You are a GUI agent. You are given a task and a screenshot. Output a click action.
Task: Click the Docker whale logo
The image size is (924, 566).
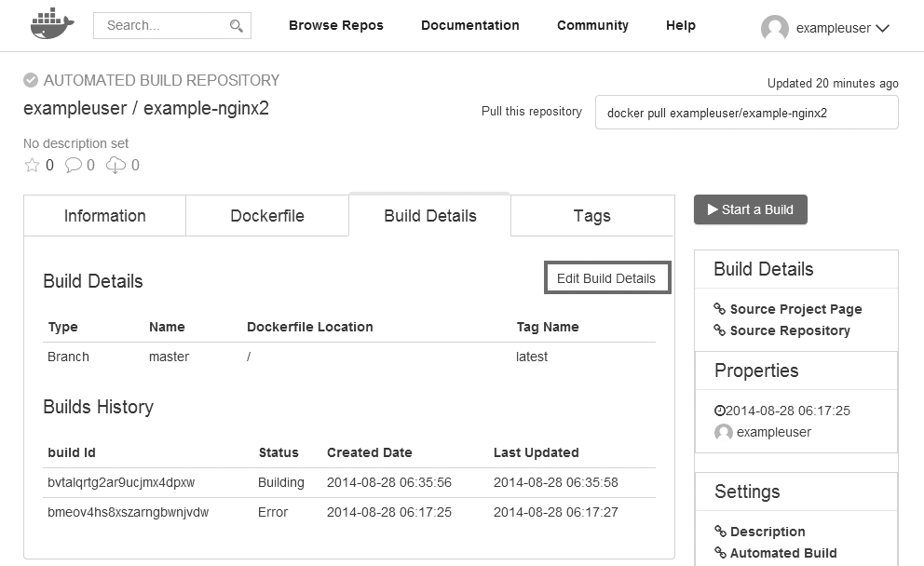click(51, 25)
